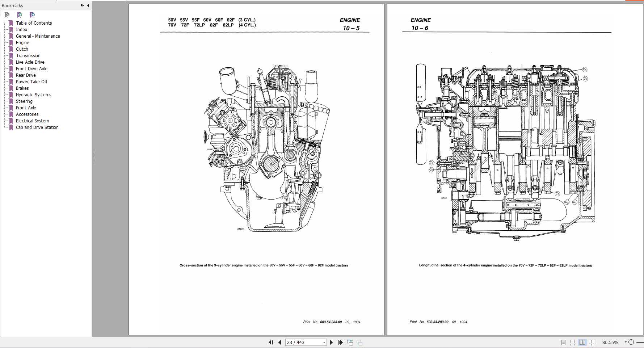Switch to continuous page layout

[x=572, y=342]
